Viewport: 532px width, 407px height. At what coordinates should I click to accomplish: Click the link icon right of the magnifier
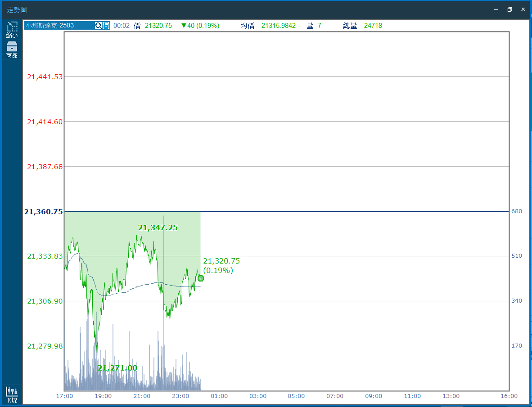pos(106,26)
